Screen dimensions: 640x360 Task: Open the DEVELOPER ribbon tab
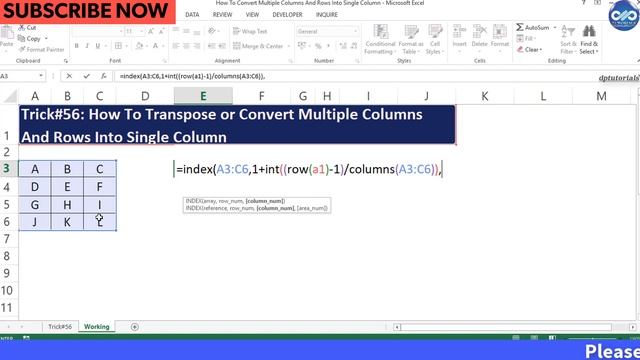(x=287, y=15)
